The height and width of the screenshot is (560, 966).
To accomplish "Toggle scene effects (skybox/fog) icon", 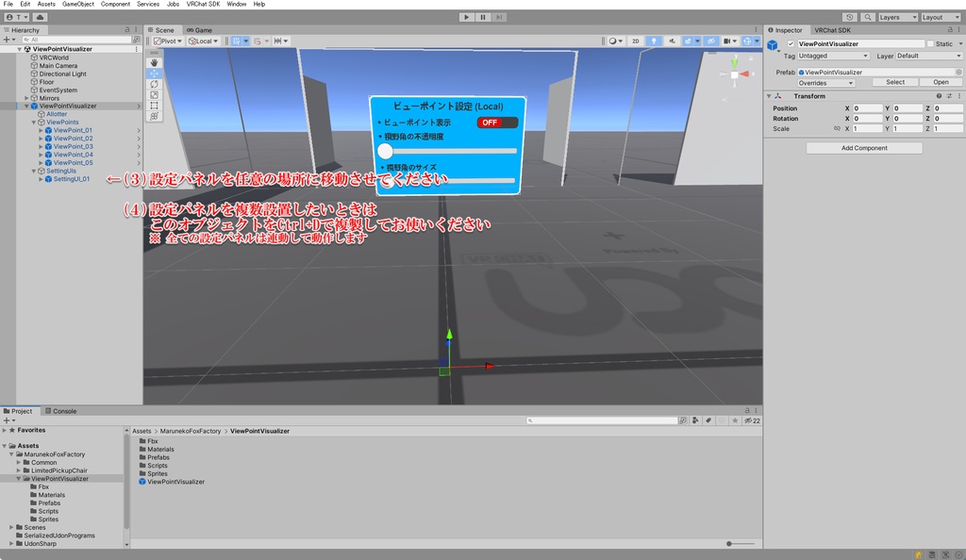I will pyautogui.click(x=688, y=41).
